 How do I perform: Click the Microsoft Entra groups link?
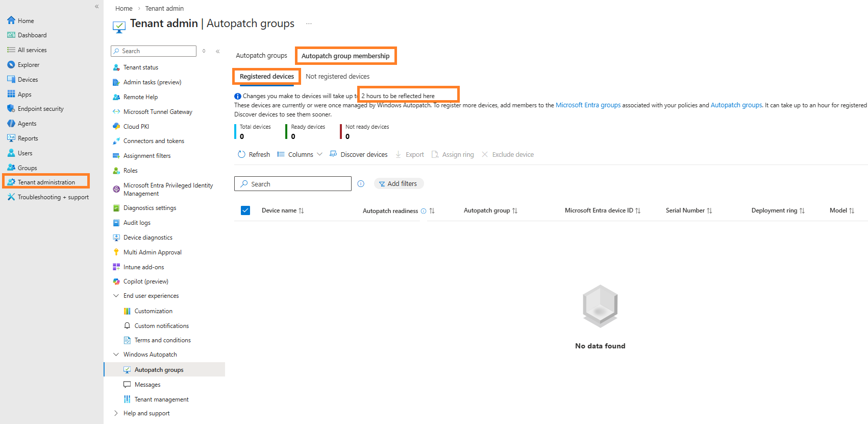coord(588,105)
